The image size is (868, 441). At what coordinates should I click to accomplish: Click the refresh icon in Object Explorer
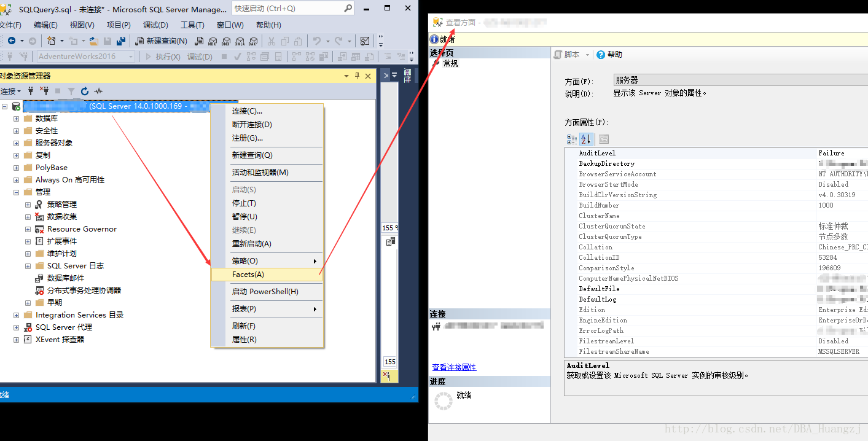85,91
